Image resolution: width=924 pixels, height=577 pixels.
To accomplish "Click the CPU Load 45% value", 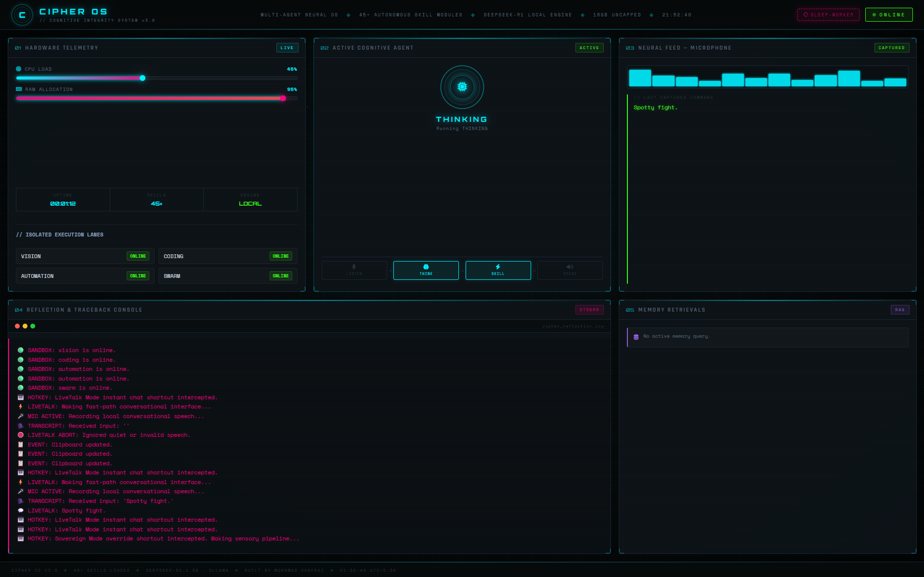I will pyautogui.click(x=292, y=69).
